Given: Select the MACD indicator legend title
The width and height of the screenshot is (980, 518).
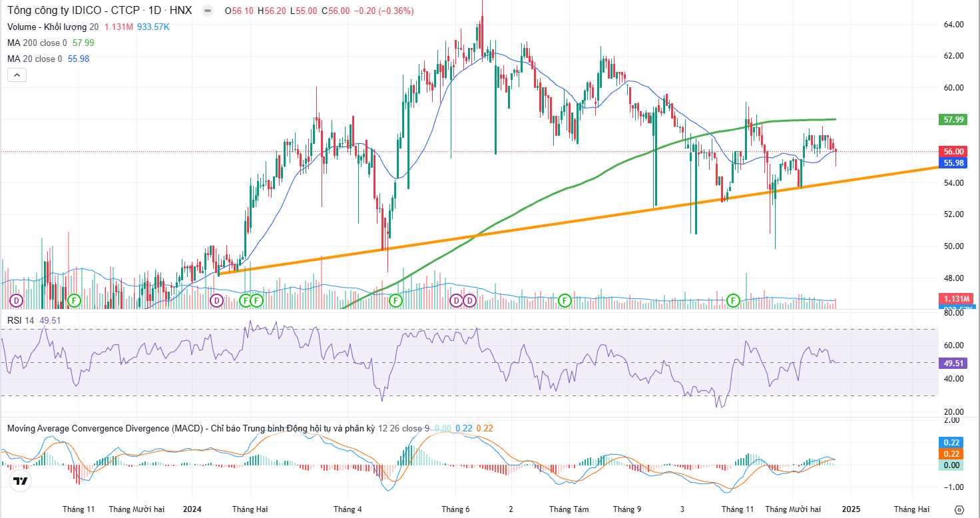Looking at the screenshot, I should [192, 428].
